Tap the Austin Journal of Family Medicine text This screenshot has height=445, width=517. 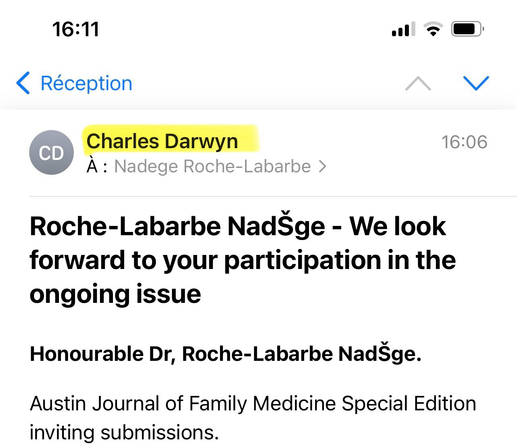pos(253,404)
